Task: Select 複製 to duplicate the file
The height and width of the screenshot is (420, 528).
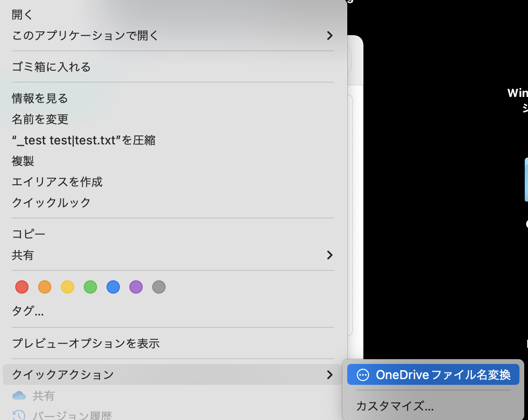Action: (x=23, y=161)
